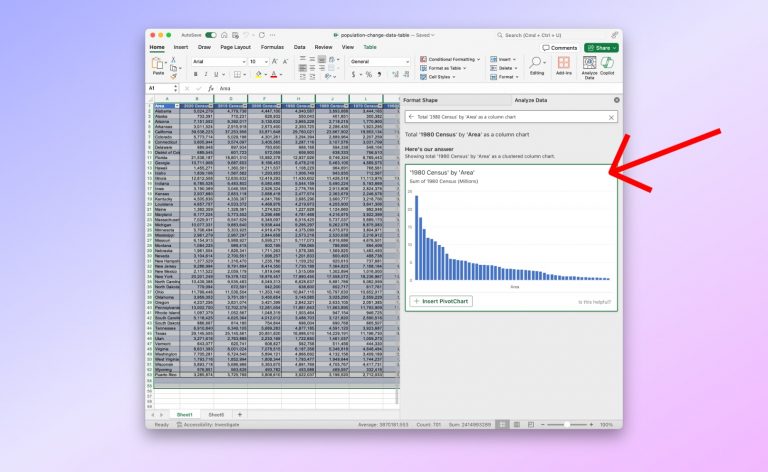The image size is (768, 472).
Task: Switch to the Sheet6 worksheet tab
Action: coord(216,414)
